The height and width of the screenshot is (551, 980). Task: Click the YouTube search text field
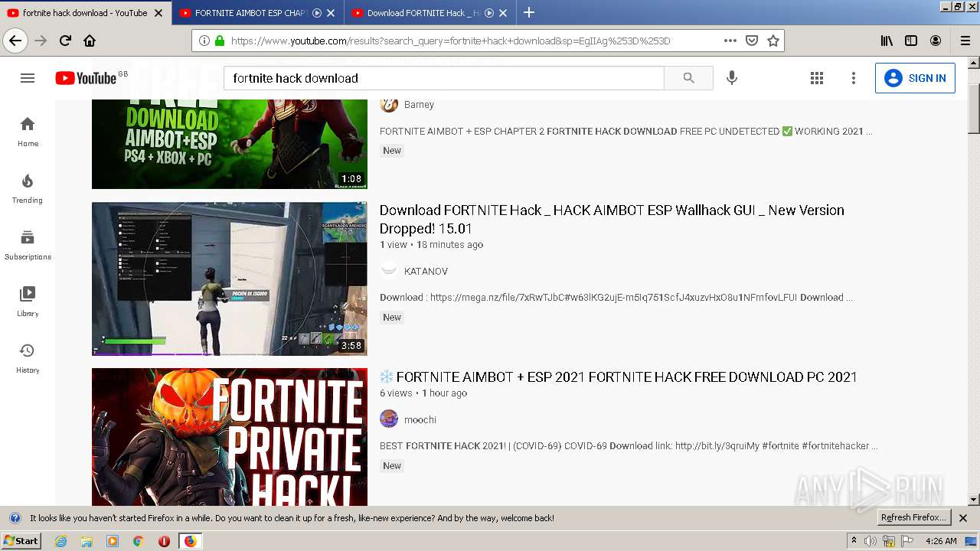(x=444, y=78)
